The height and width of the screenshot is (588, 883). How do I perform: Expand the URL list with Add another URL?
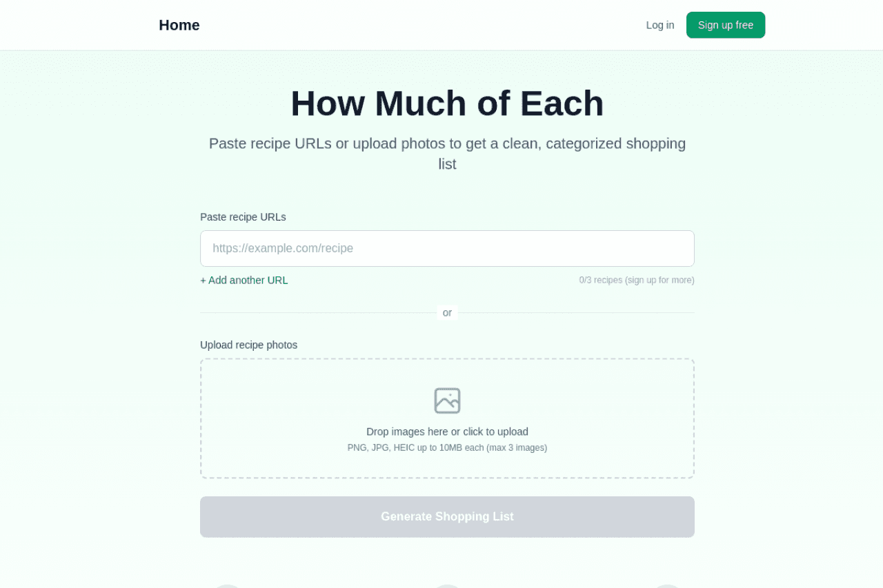[x=244, y=280]
